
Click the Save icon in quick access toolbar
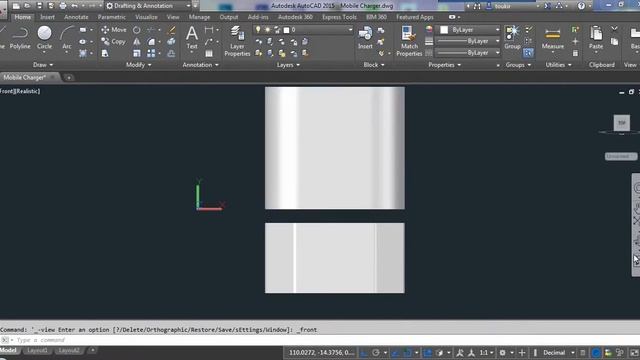pyautogui.click(x=40, y=6)
